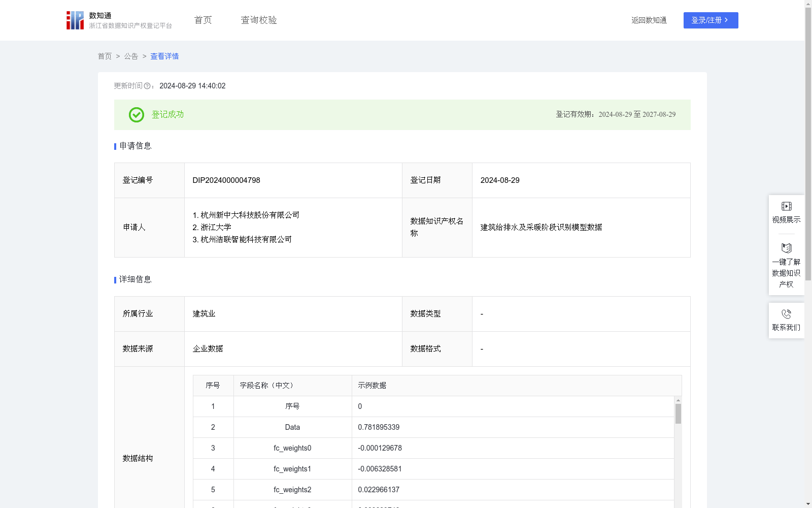Click sample value -0.006328581
This screenshot has width=812, height=508.
[380, 469]
